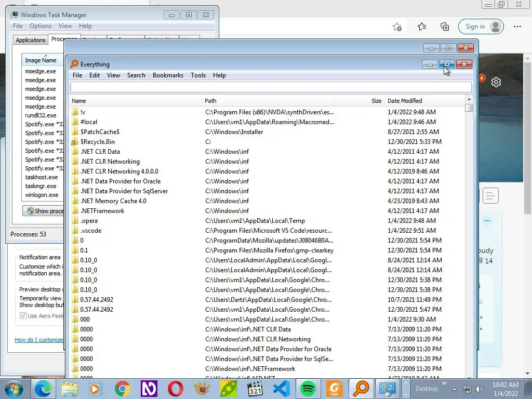This screenshot has width=532, height=399.
Task: Open Edge widget three-dot options
Action: pos(487,221)
